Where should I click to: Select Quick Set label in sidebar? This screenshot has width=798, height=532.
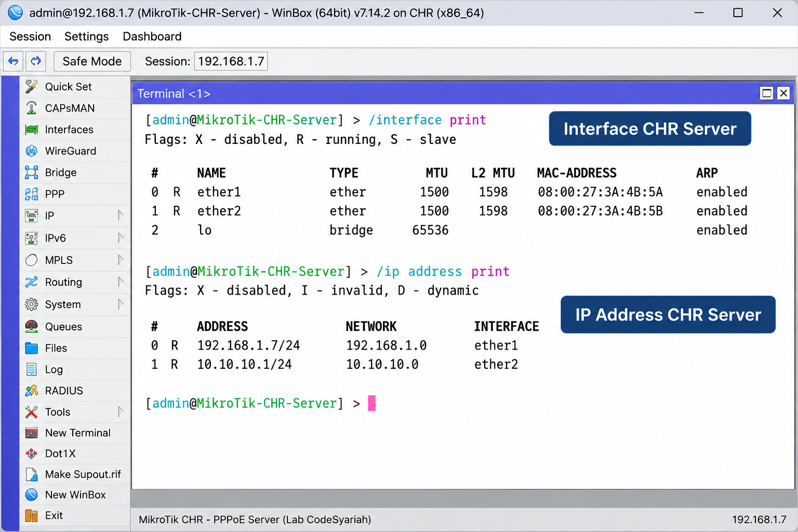[x=68, y=87]
